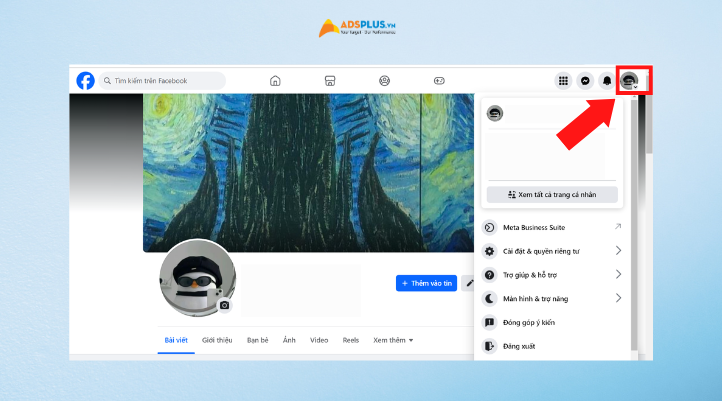Open the Marketplace storefront icon

[330, 81]
